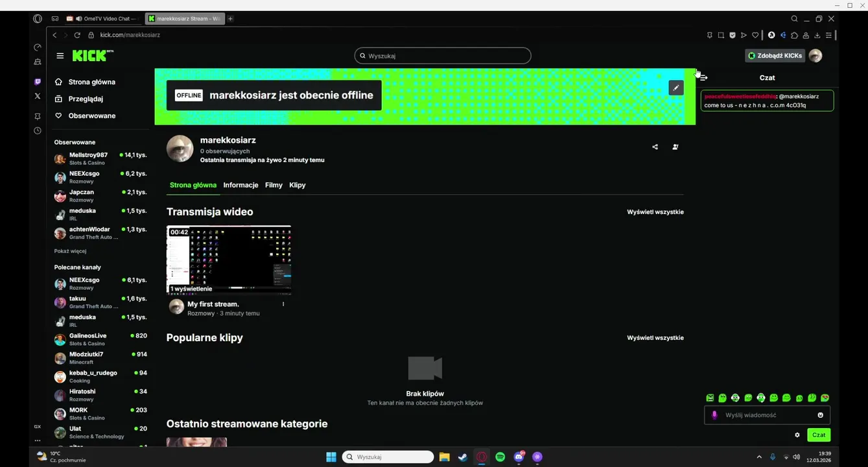The height and width of the screenshot is (467, 868).
Task: Open video options for My first stream
Action: (283, 304)
